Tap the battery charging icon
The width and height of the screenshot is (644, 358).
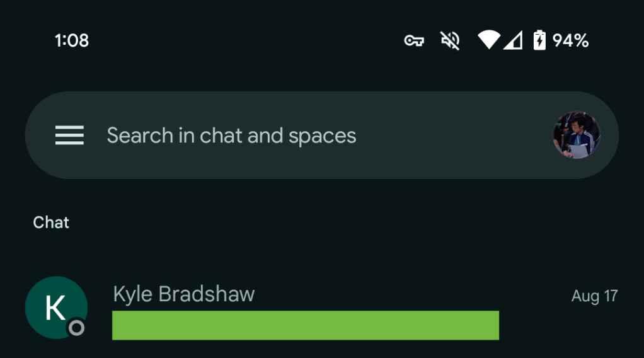coord(539,40)
